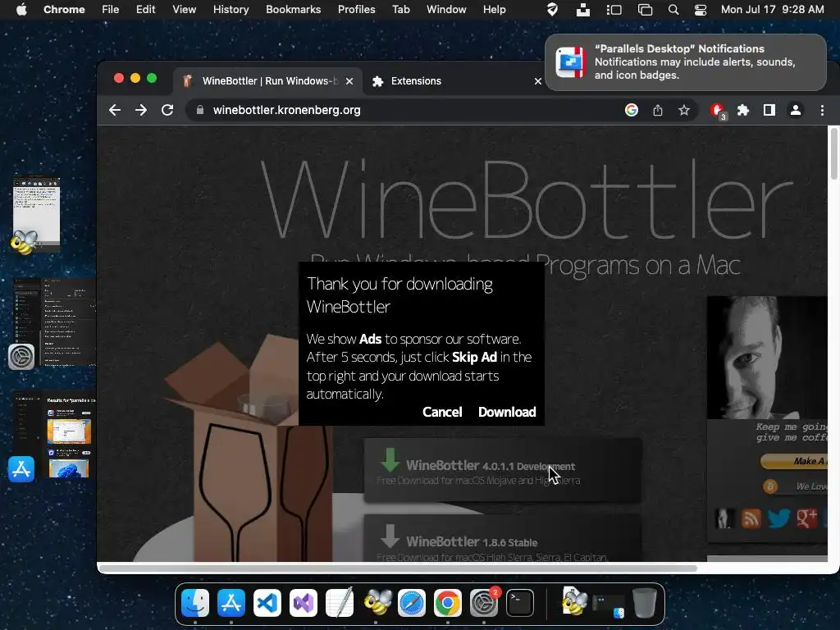
Task: Download WineBottler 1.8.6 Stable
Action: pyautogui.click(x=503, y=539)
